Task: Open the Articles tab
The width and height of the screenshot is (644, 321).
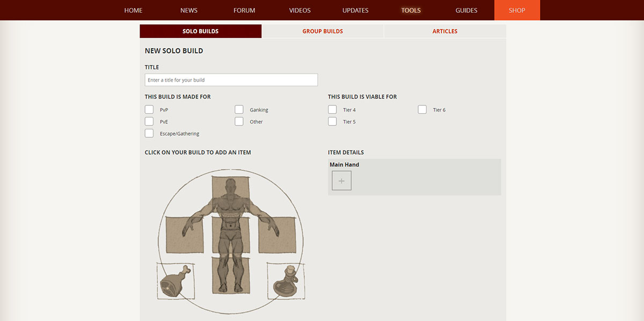Action: pyautogui.click(x=445, y=31)
